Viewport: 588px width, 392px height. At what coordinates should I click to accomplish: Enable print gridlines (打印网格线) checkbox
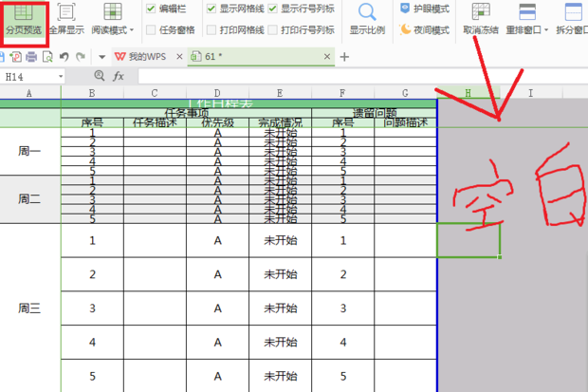[x=211, y=30]
